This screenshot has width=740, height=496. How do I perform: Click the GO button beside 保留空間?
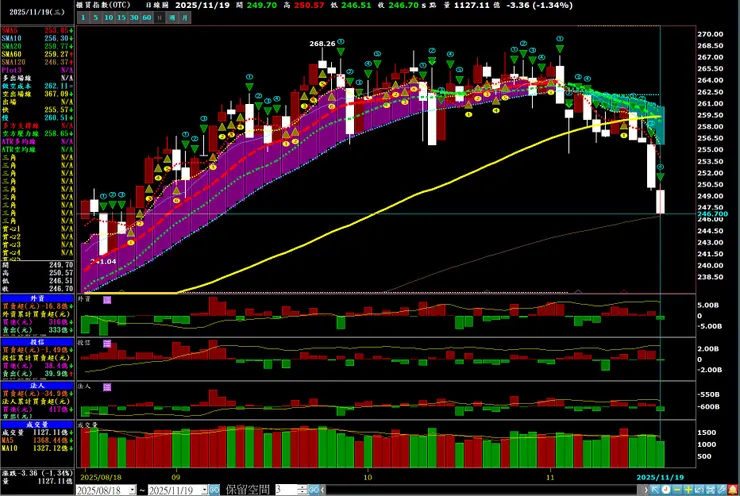313,490
